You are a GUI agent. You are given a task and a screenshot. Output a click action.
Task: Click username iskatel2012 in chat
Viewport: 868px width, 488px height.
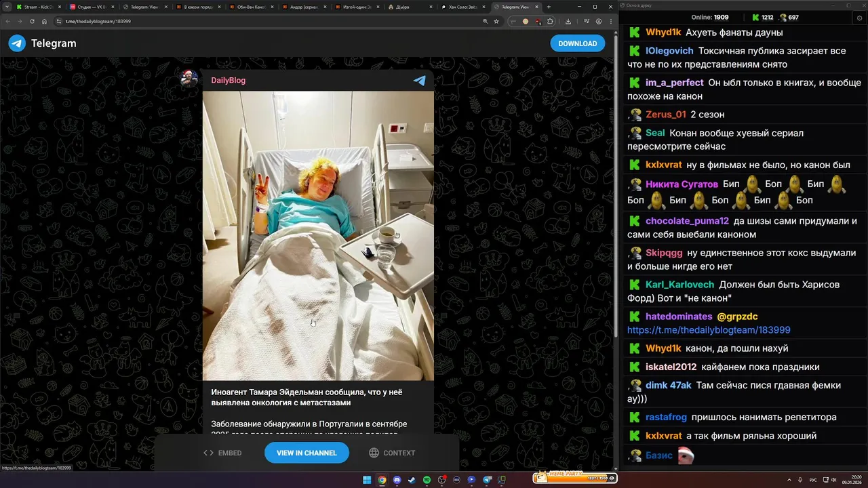671,367
